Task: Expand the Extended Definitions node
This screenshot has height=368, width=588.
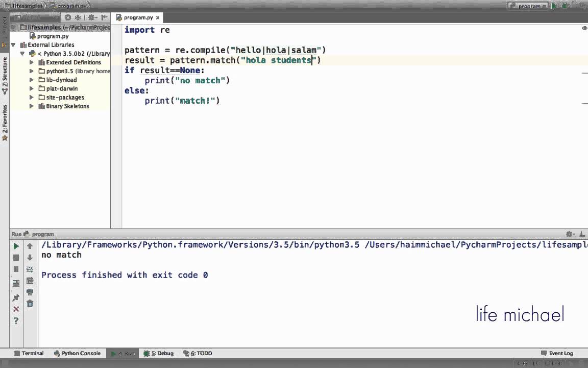Action: [x=32, y=62]
